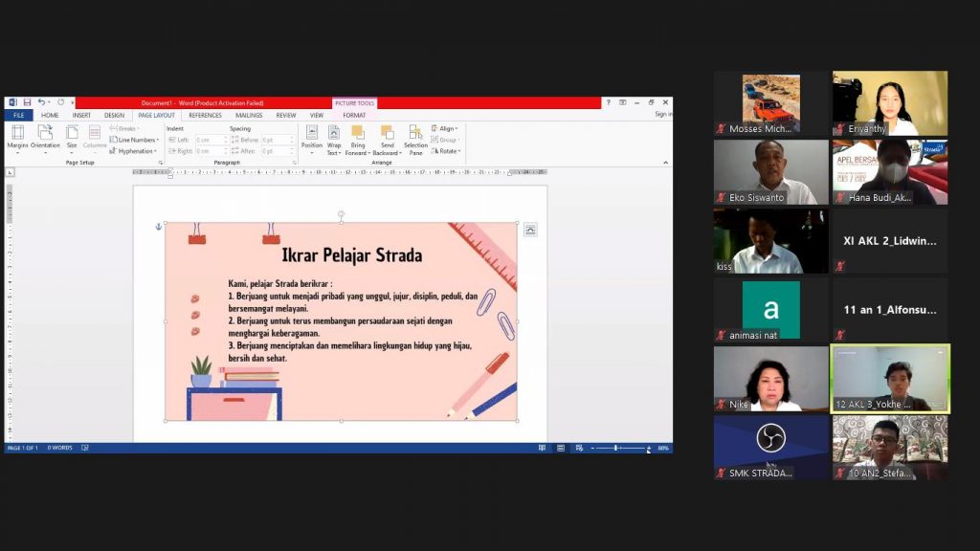Expand the Line Numbers dropdown
This screenshot has height=551, width=980.
coord(135,140)
